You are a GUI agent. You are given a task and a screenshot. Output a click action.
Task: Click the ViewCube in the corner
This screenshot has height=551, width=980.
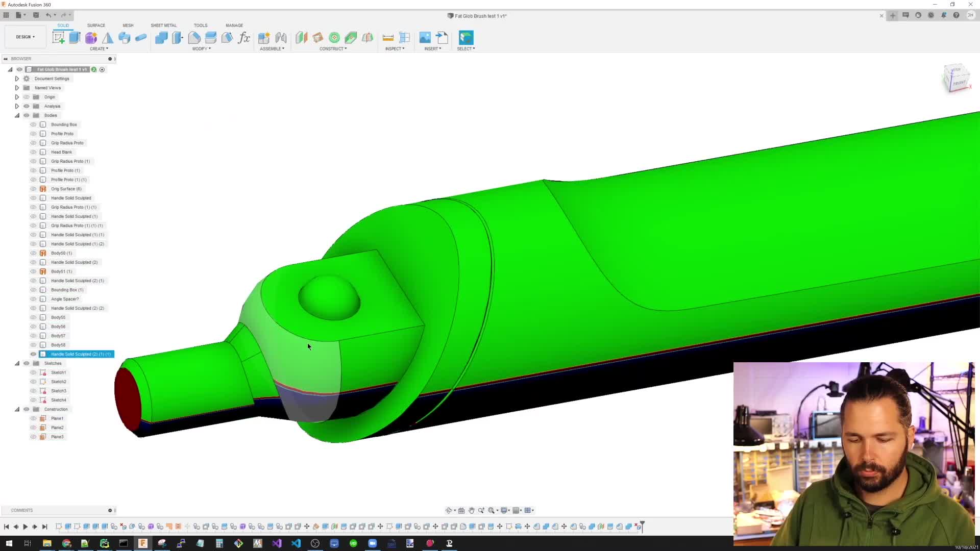click(x=955, y=79)
